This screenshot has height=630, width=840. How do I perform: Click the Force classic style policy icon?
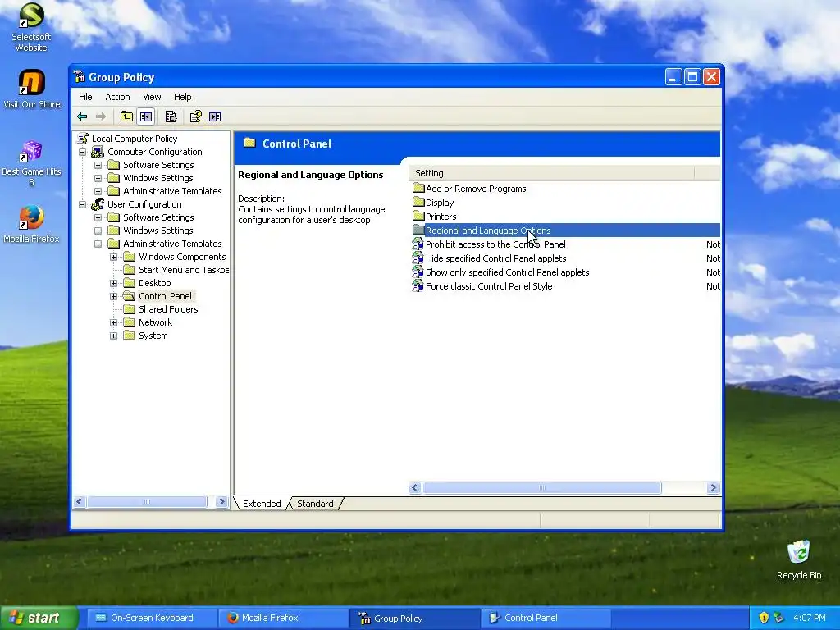click(418, 286)
